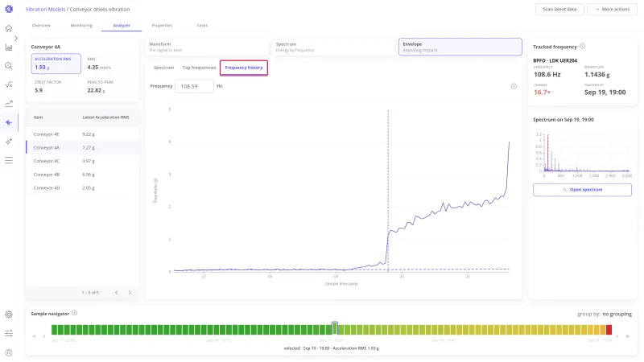The width and height of the screenshot is (644, 362).
Task: Switch to Top frequencies sub-tab
Action: pyautogui.click(x=199, y=68)
